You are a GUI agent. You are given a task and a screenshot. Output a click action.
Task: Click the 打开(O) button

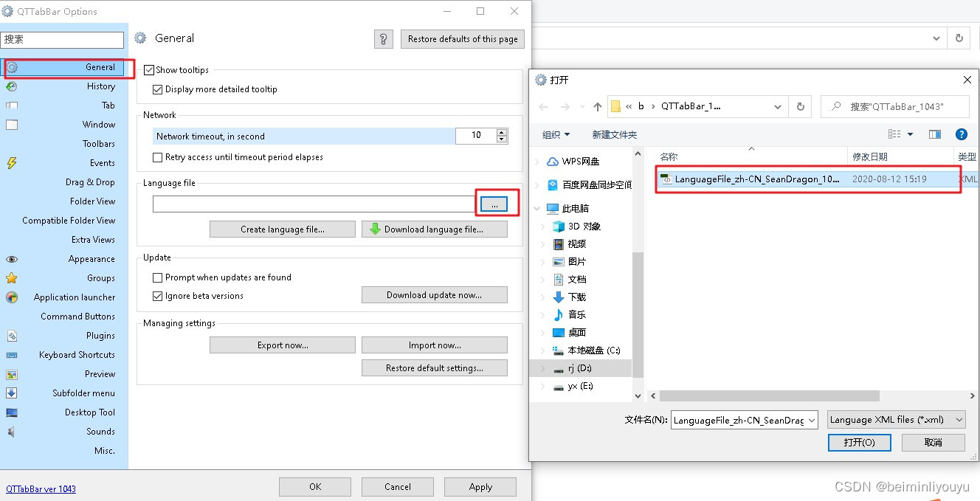point(860,442)
